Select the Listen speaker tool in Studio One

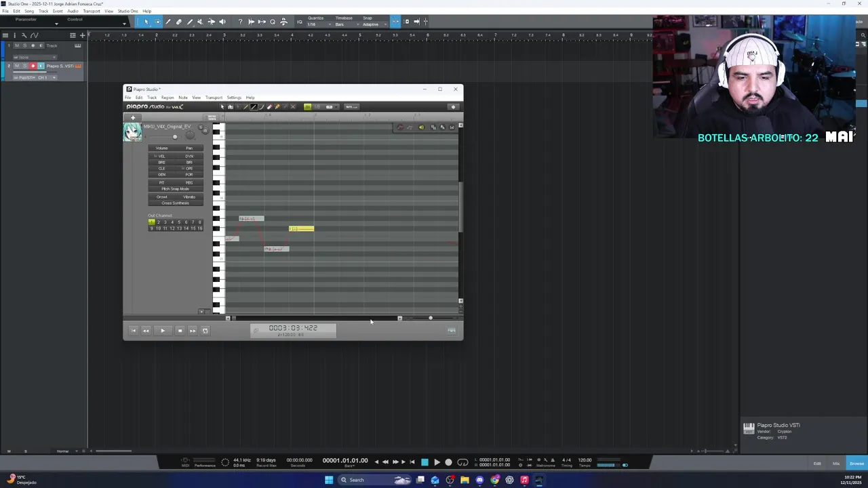[222, 22]
